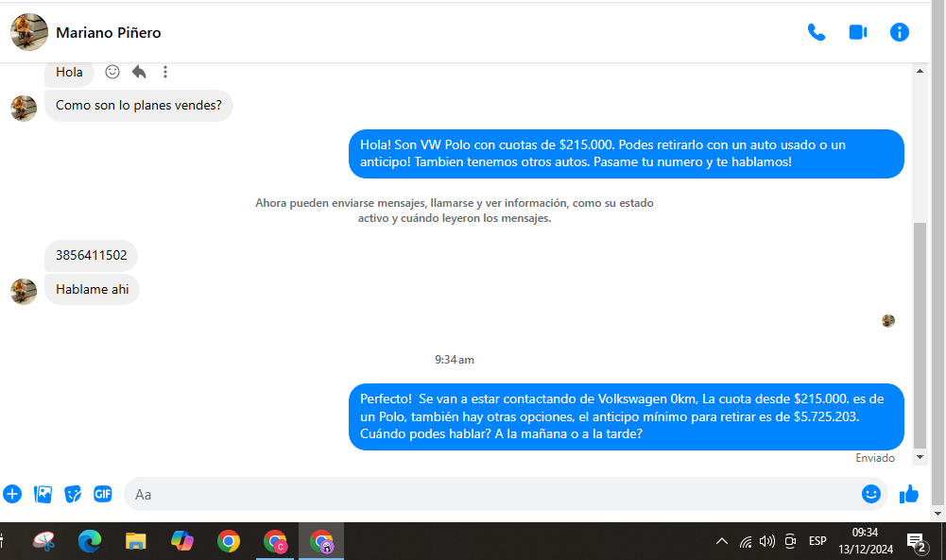Screen dimensions: 946x560
Task: Select the 'Hablame ahi' message
Action: [x=92, y=289]
